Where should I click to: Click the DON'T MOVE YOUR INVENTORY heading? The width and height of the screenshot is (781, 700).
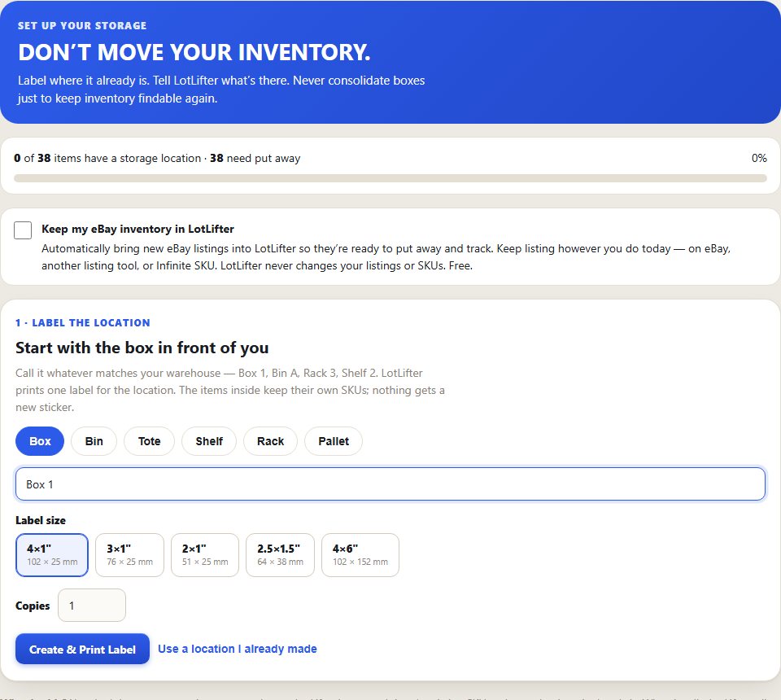[x=194, y=52]
